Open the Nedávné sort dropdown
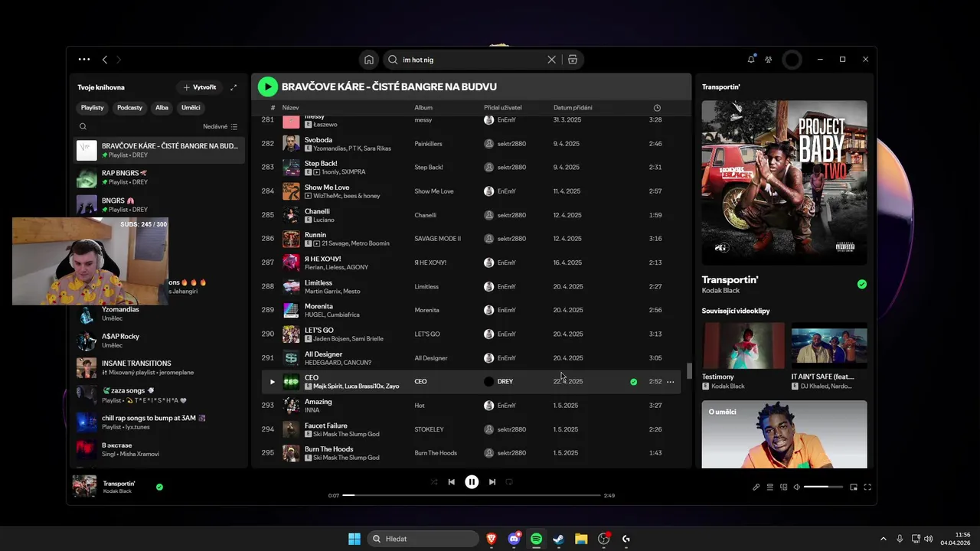Viewport: 980px width, 551px height. coord(220,126)
